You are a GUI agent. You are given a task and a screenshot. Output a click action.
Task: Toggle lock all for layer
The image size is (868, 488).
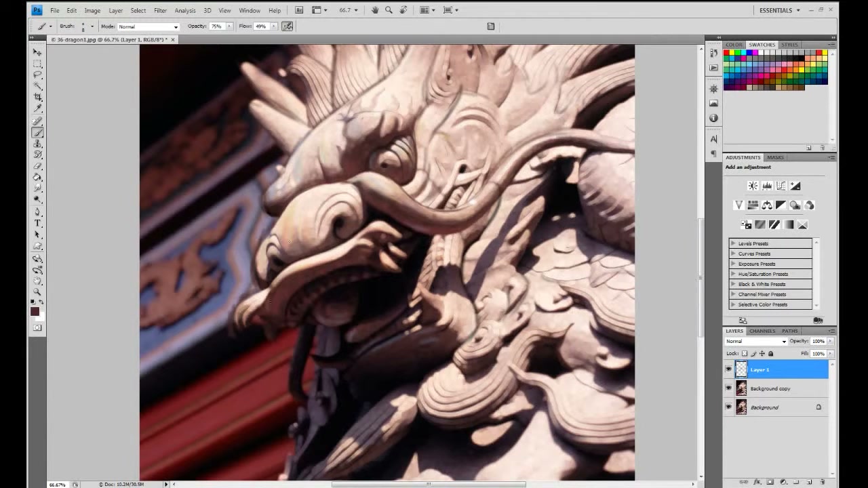pos(770,353)
